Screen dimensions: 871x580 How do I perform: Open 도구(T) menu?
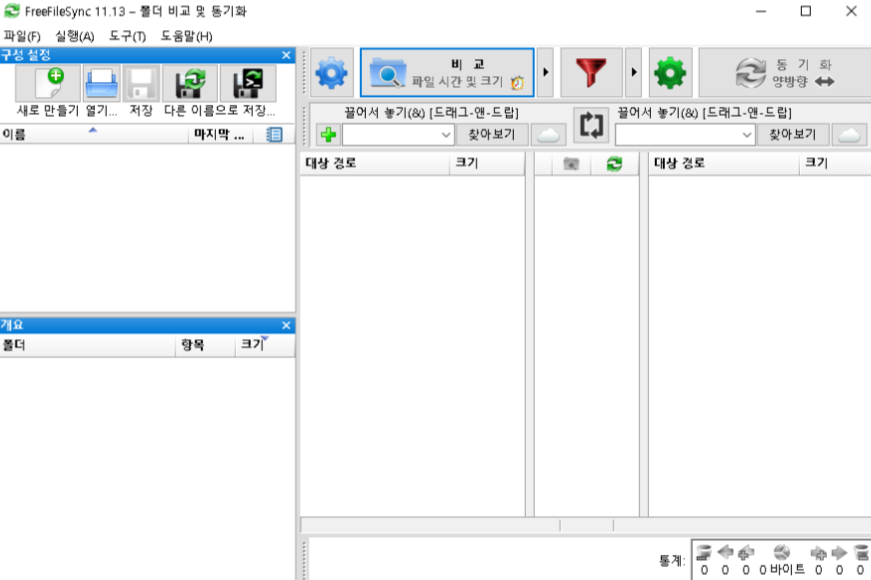(x=127, y=36)
